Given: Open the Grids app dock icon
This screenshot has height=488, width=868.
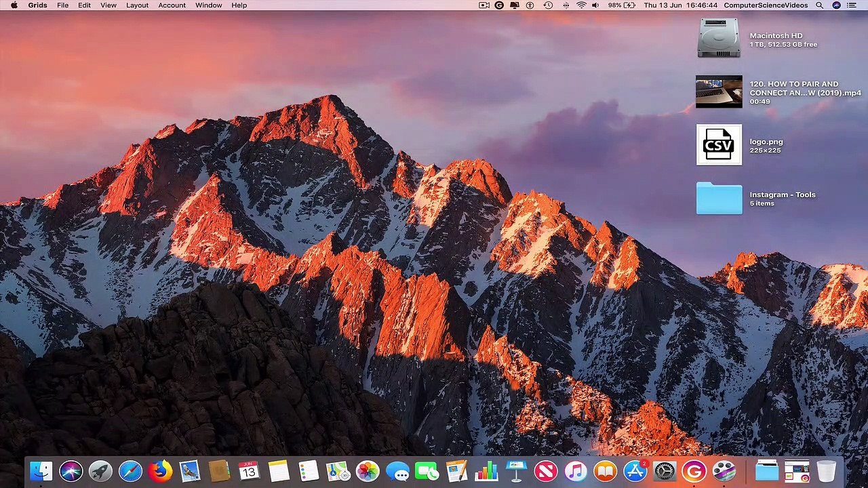Looking at the screenshot, I should pos(694,471).
